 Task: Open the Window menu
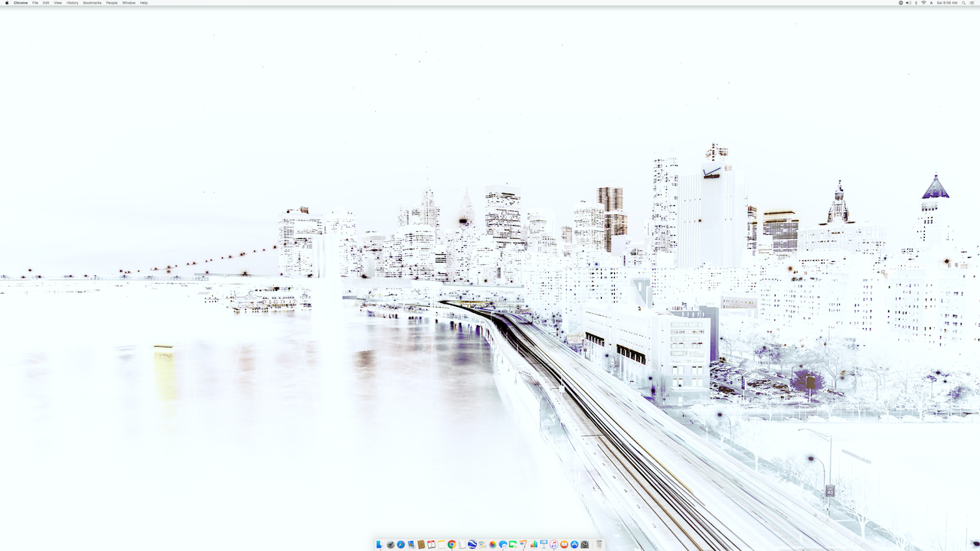coord(129,3)
